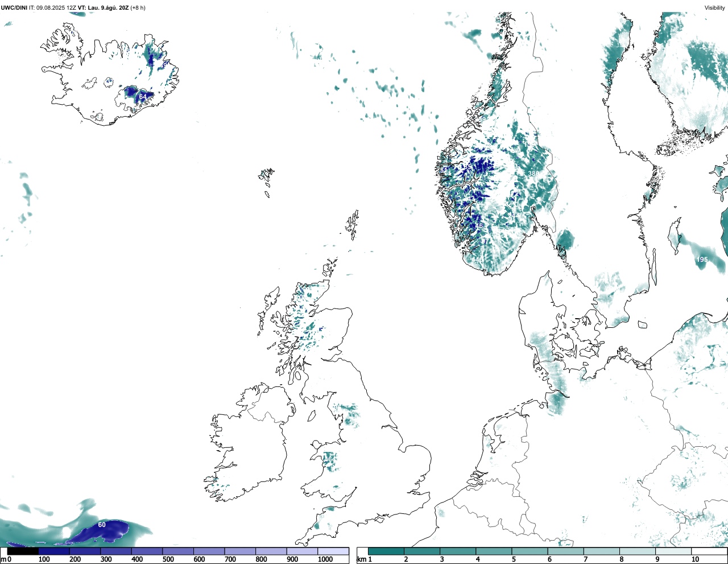The image size is (728, 564).
Task: Click the 300–400 m legend swatch
Action: click(x=115, y=551)
